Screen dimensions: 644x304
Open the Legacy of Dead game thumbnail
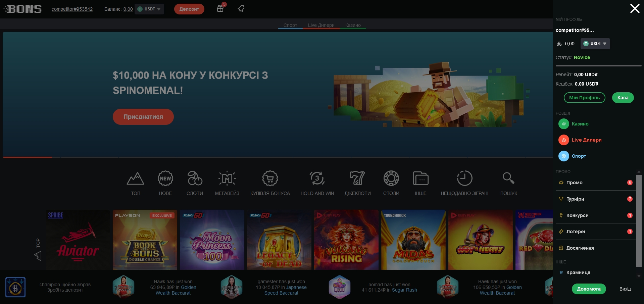[x=279, y=240]
